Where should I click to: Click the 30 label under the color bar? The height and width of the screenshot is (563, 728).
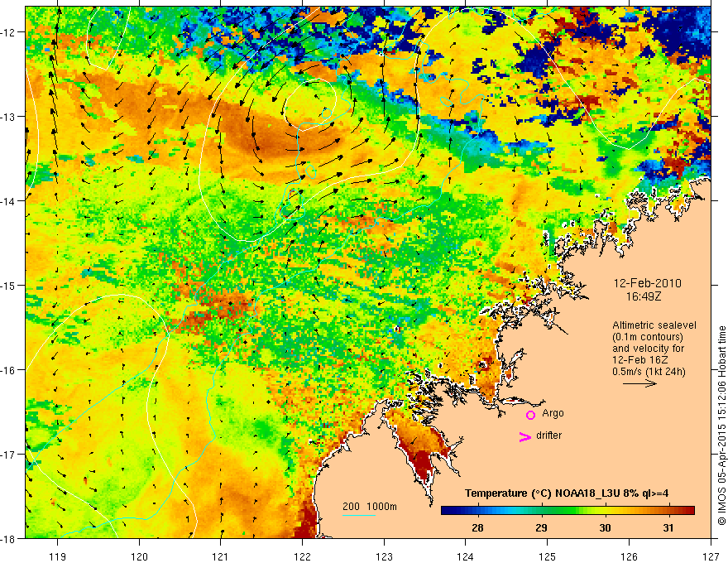pos(605,527)
